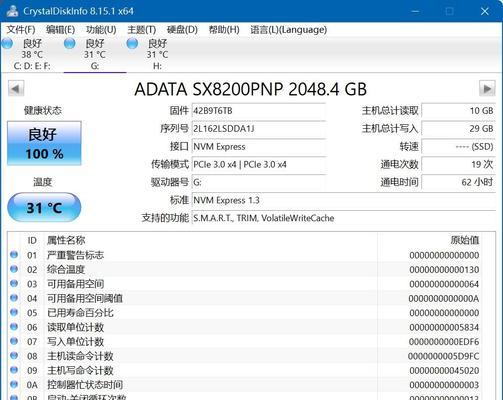Click power on hours value 62 小时
The height and width of the screenshot is (400, 503).
coord(458,182)
